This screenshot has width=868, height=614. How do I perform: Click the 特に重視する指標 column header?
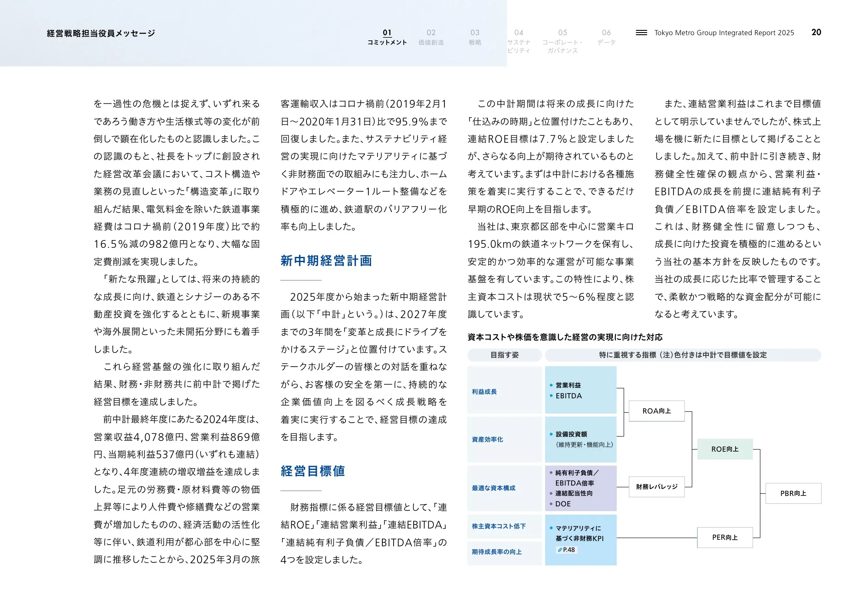coord(683,355)
